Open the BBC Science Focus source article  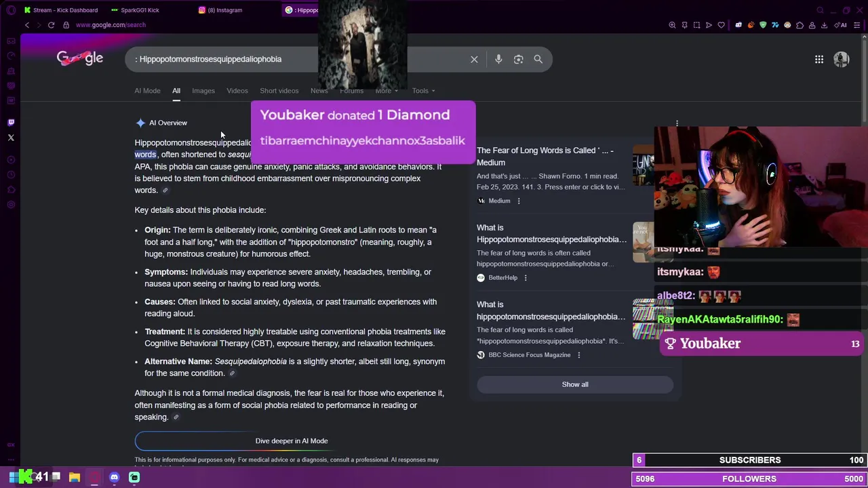pos(551,310)
